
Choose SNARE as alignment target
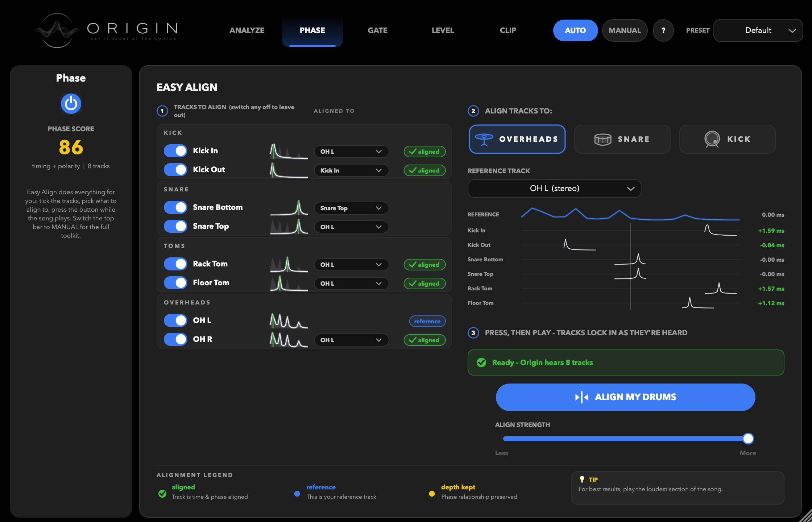coord(622,139)
